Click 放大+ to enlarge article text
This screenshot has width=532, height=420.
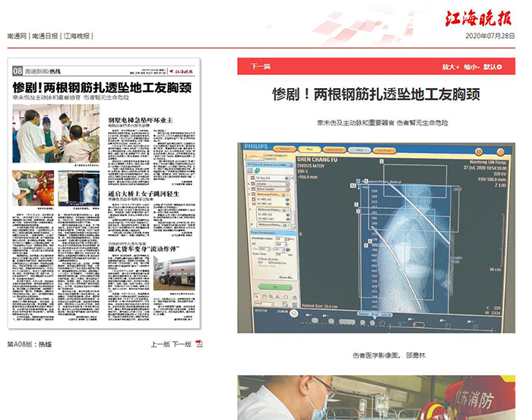(451, 67)
